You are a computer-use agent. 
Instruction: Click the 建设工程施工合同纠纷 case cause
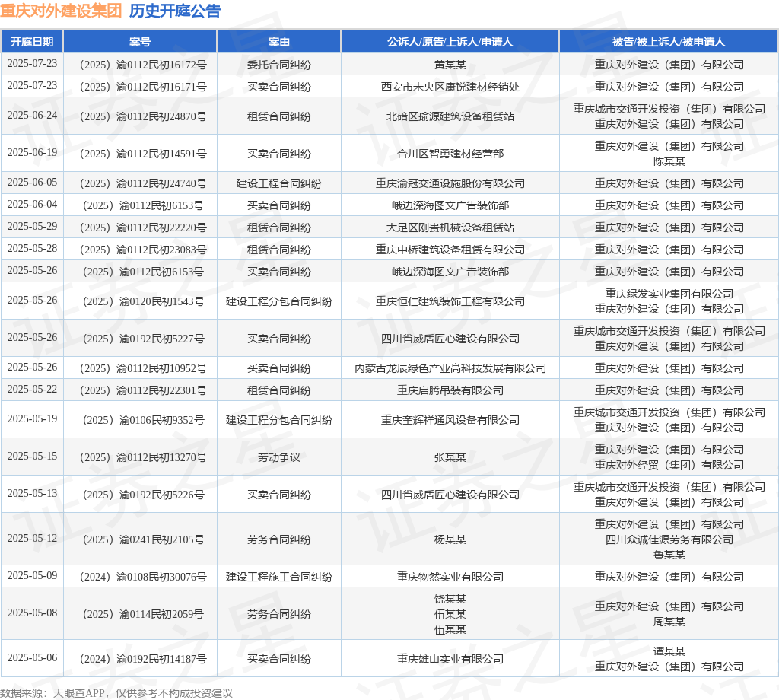pos(278,576)
